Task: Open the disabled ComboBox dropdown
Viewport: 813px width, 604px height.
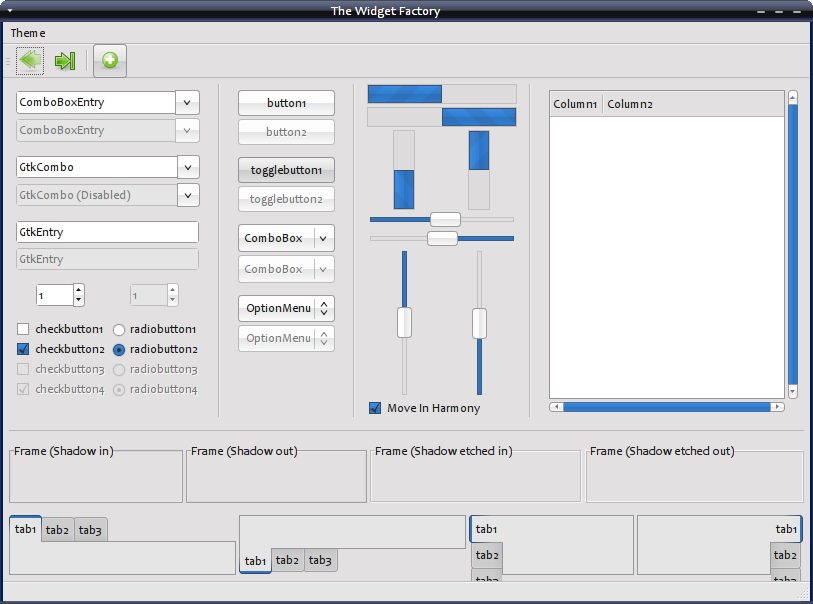Action: 286,269
